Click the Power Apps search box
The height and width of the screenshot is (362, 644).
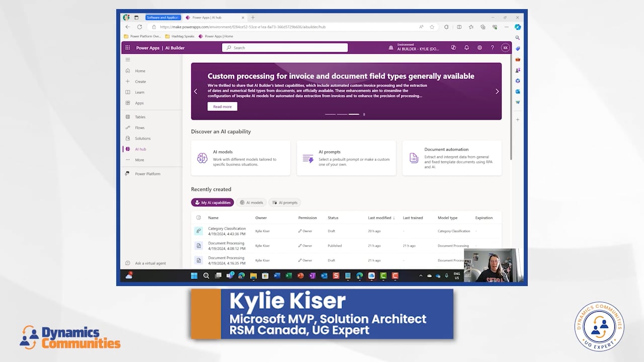[x=285, y=48]
